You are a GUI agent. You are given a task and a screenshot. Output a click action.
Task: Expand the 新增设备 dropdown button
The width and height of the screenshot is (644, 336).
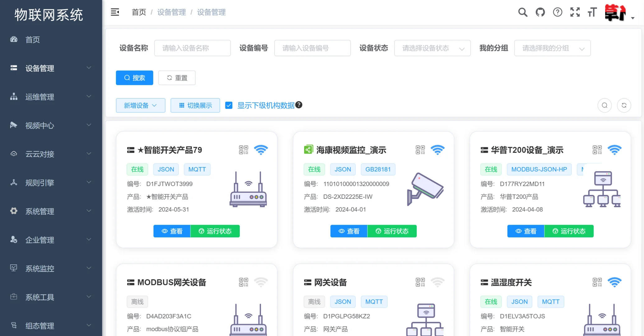(x=141, y=105)
